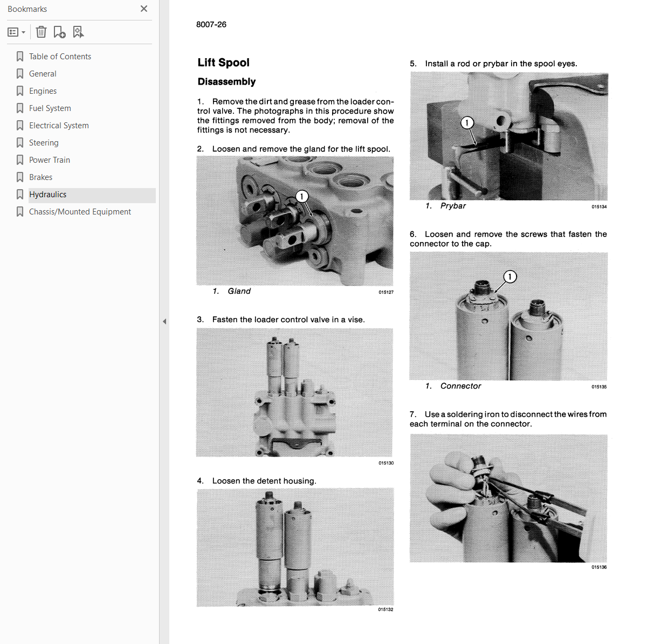Go to the General bookmark
Screen dimensions: 668x644
(43, 74)
